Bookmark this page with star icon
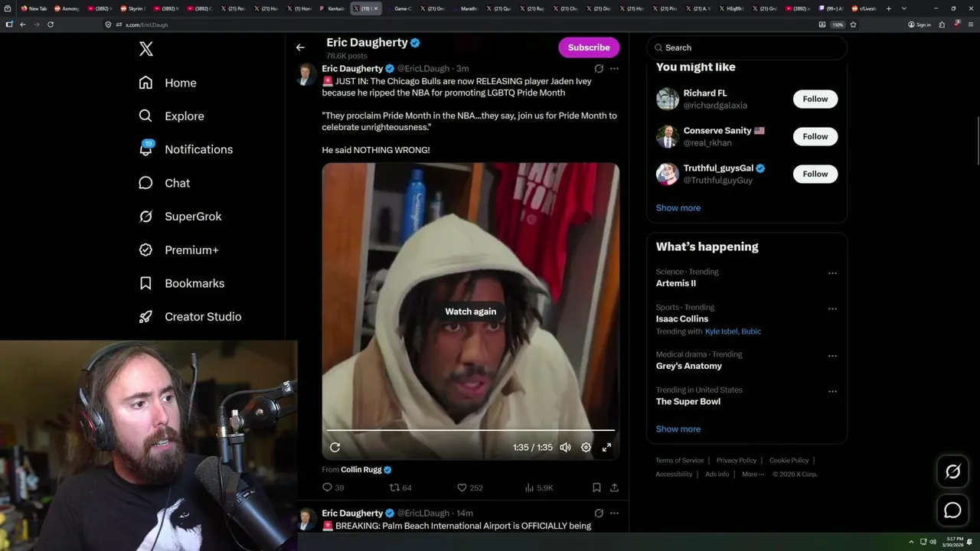The width and height of the screenshot is (980, 551). (x=853, y=24)
